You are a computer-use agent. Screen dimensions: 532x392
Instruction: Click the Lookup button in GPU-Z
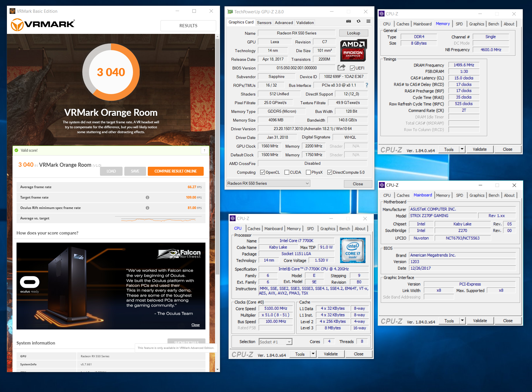[x=354, y=33]
